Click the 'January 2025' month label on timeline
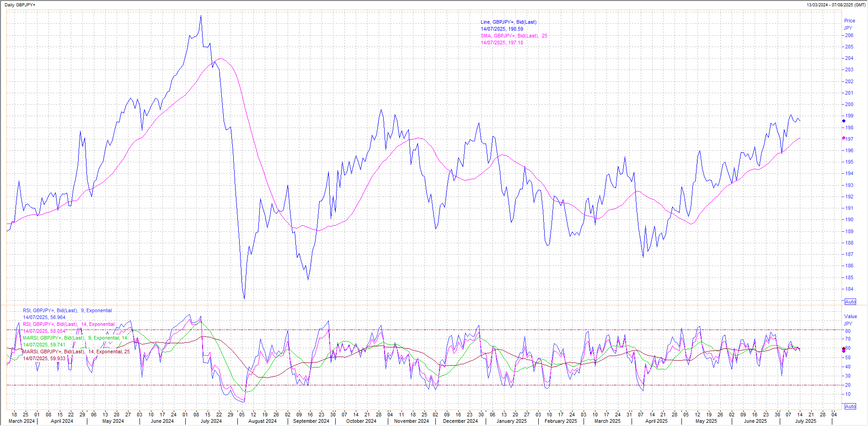The image size is (868, 426). click(511, 421)
